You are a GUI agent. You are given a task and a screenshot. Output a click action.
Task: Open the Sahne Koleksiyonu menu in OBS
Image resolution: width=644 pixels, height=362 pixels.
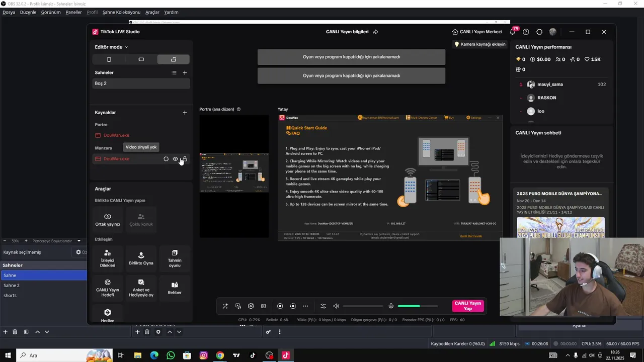click(x=121, y=12)
